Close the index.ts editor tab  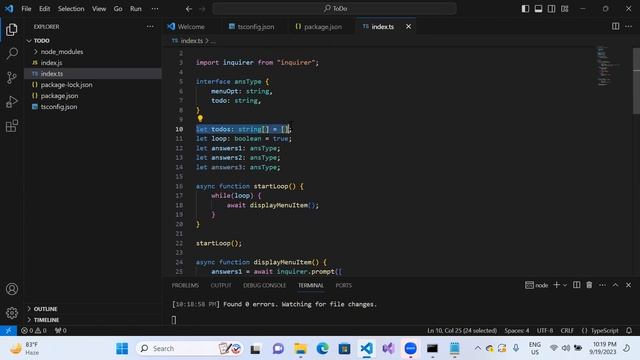409,27
